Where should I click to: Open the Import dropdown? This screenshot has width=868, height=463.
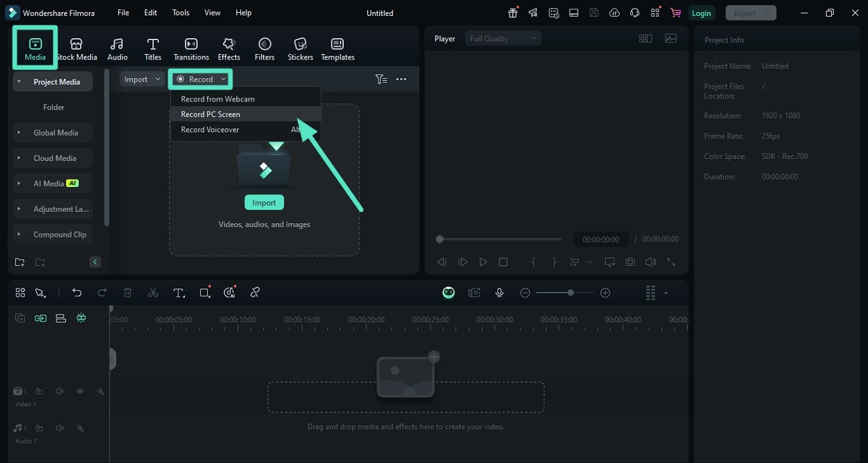pyautogui.click(x=142, y=79)
